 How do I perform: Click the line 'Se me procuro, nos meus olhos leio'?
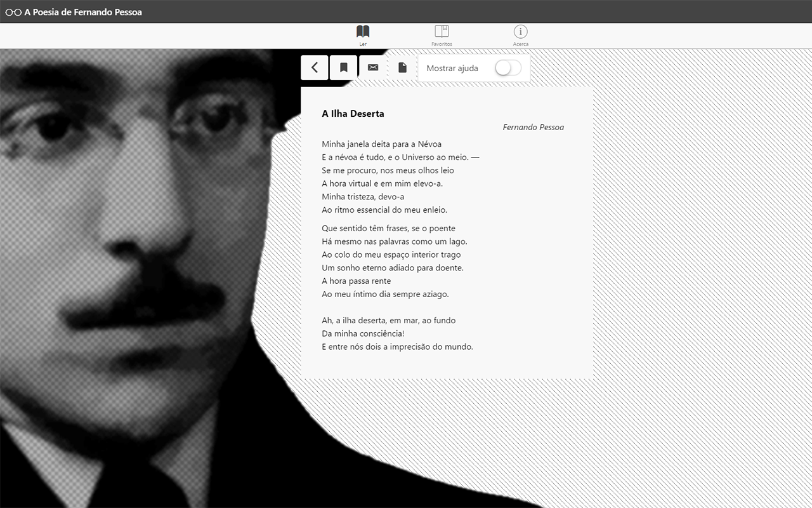pyautogui.click(x=388, y=171)
